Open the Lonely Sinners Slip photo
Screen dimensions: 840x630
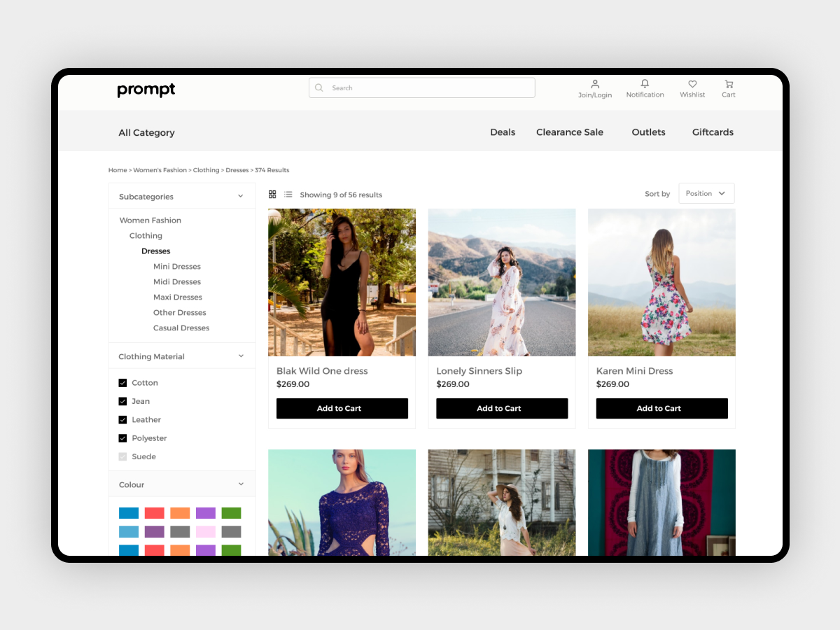(502, 282)
